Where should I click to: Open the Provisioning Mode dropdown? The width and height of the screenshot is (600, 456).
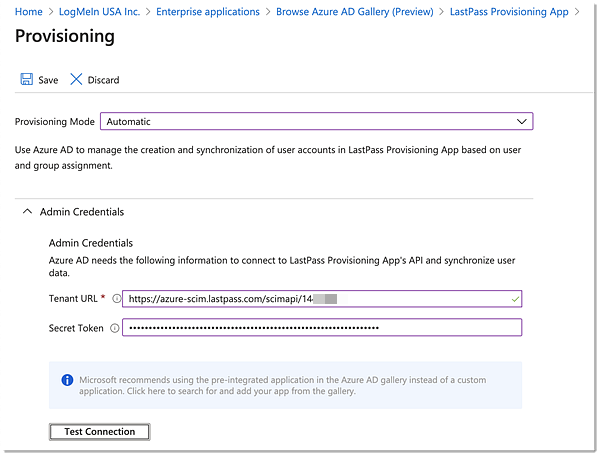tap(316, 121)
